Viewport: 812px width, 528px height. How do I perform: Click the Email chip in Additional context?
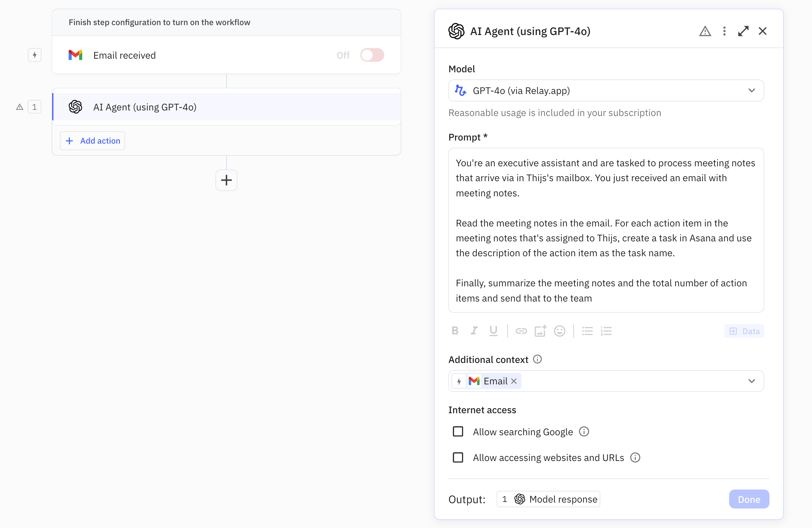click(485, 381)
